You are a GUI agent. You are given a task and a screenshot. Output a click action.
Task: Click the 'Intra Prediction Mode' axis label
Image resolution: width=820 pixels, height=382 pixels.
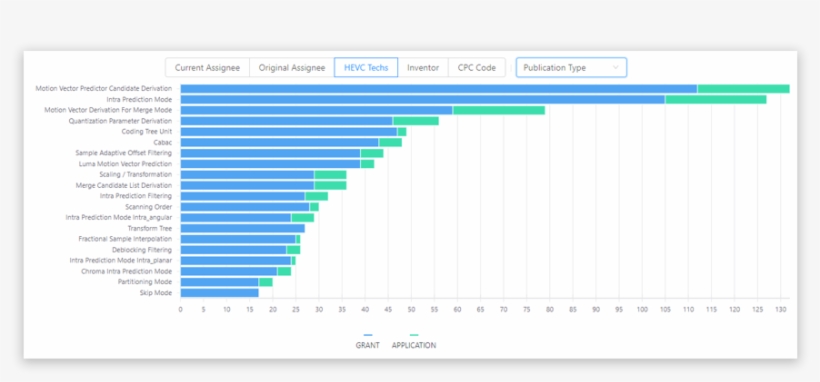(x=139, y=99)
